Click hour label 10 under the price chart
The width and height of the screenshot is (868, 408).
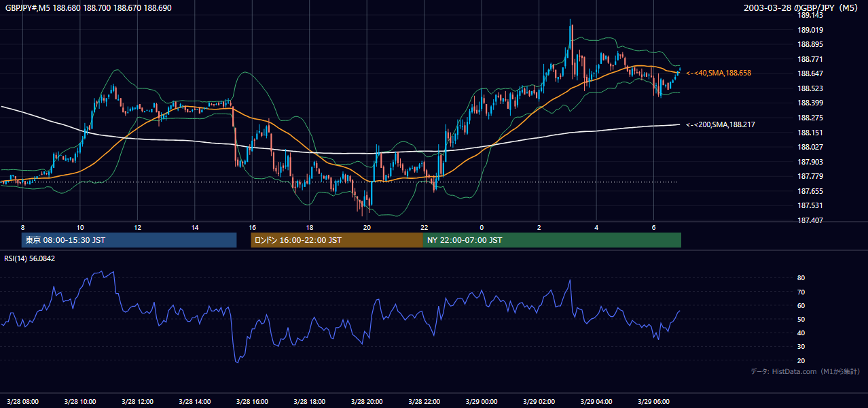80,227
